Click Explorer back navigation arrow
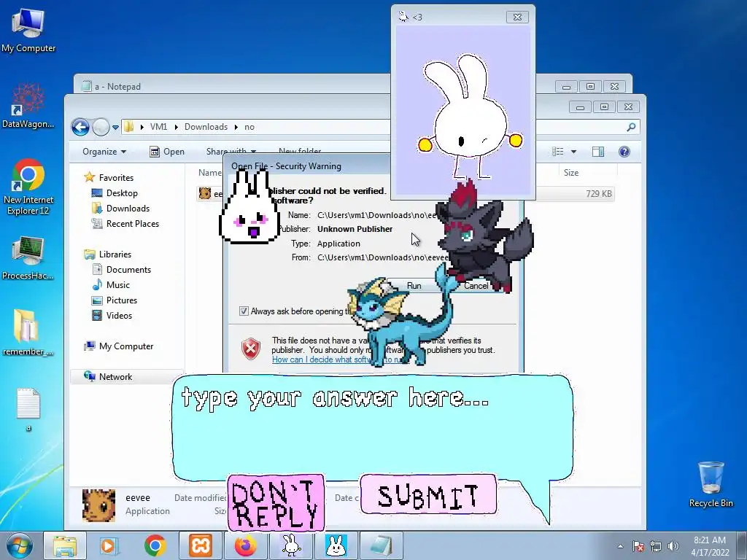The image size is (747, 560). (80, 127)
